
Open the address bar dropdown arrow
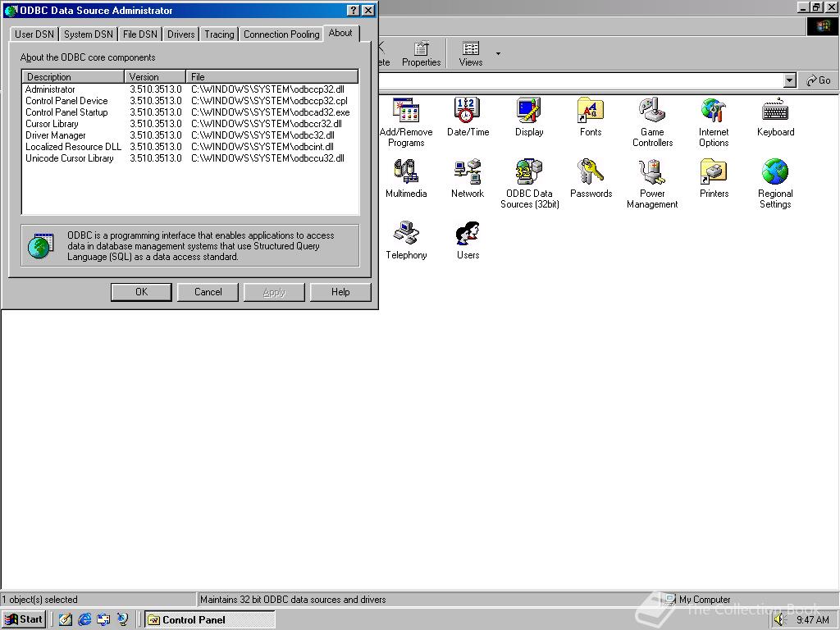pyautogui.click(x=789, y=80)
